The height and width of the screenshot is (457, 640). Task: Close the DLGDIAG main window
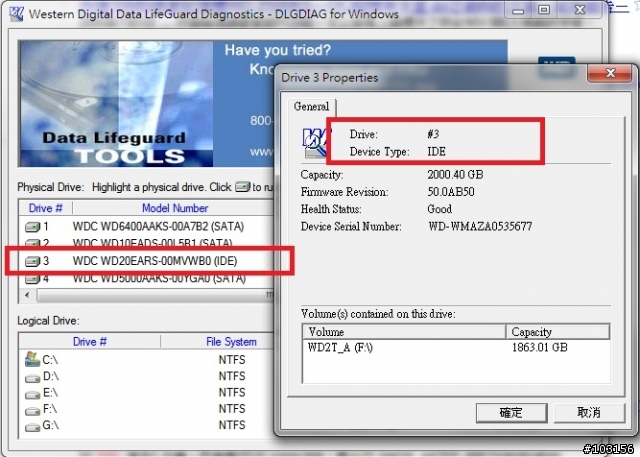pyautogui.click(x=580, y=10)
